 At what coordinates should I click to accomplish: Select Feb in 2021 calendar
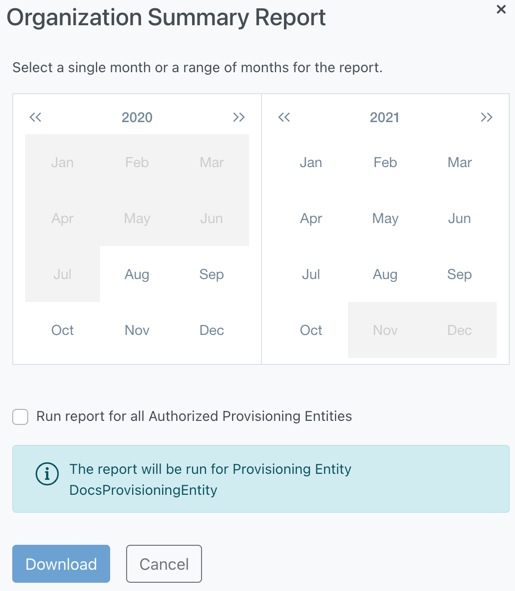coord(385,162)
